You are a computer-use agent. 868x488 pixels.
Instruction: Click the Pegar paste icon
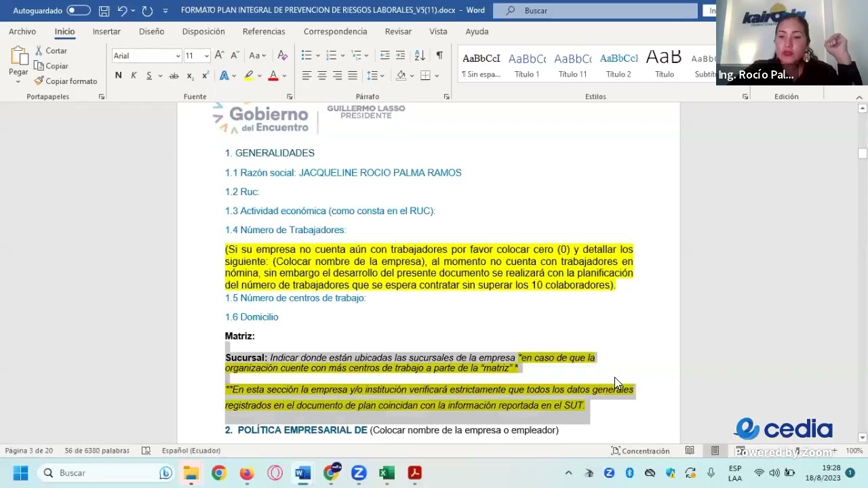(x=18, y=56)
